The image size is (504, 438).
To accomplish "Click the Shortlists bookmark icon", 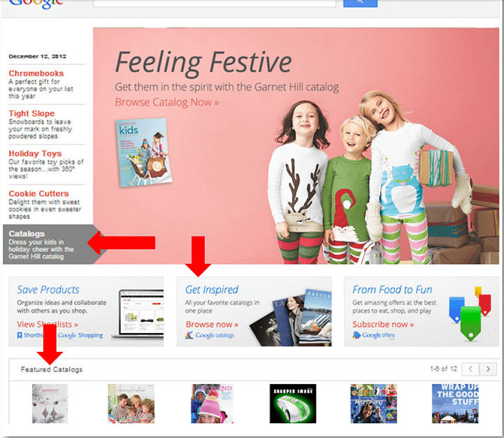I will click(20, 335).
